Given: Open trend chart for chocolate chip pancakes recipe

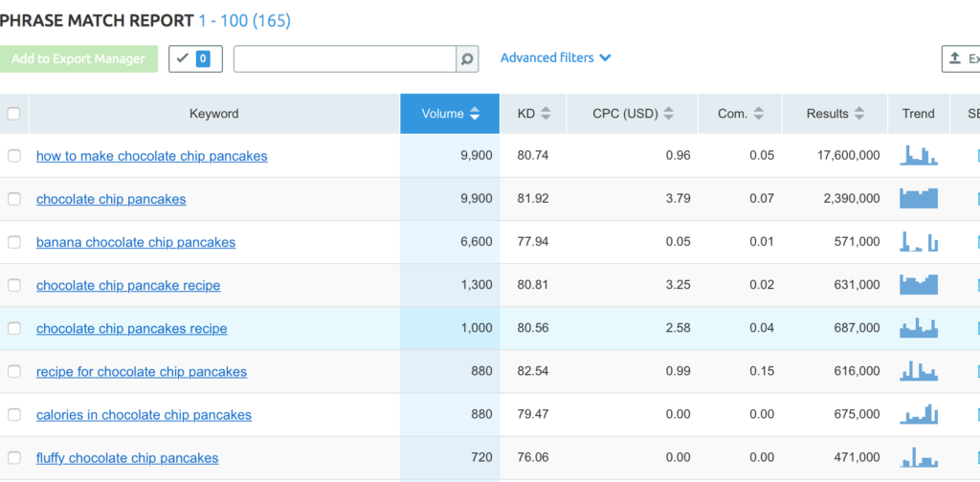Looking at the screenshot, I should pos(919,328).
